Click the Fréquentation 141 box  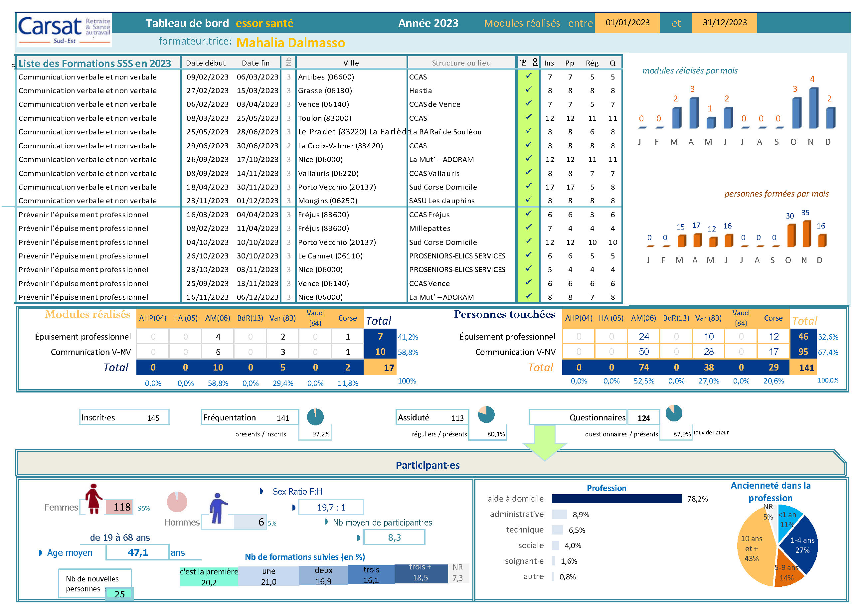(x=250, y=417)
